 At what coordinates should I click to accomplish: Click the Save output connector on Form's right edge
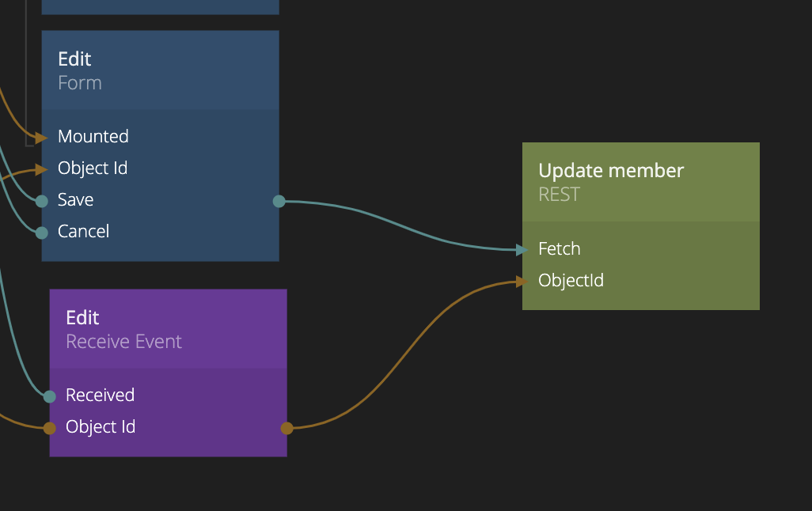pos(279,202)
